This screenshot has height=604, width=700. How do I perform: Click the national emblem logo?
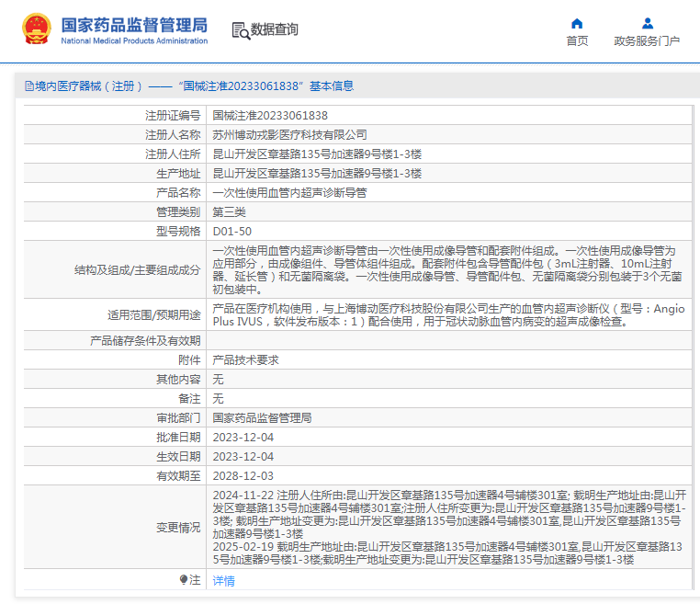(x=37, y=29)
